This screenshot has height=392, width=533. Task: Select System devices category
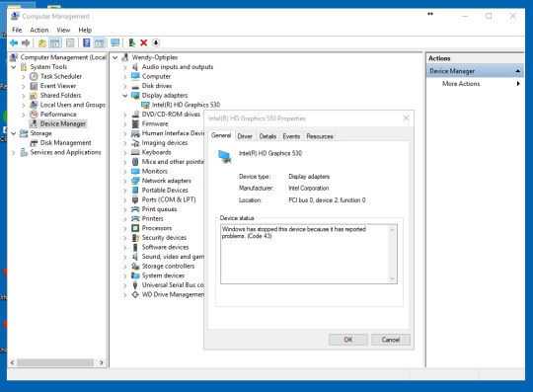163,275
